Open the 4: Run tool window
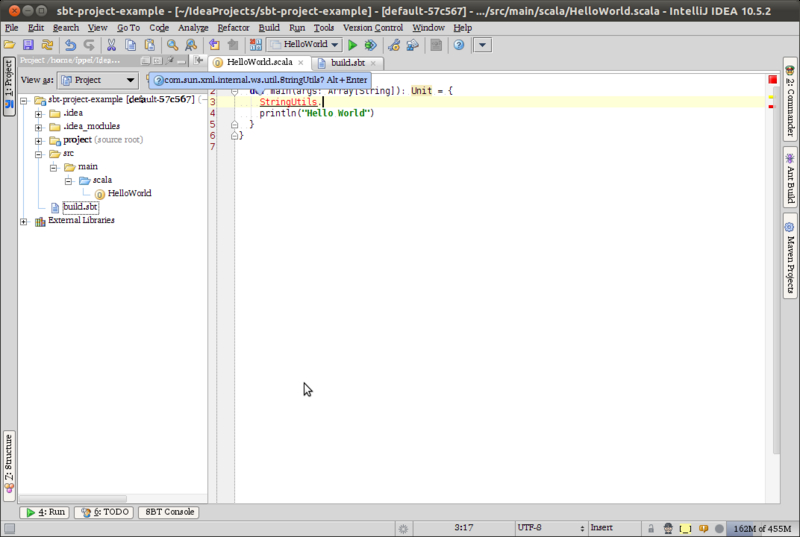 click(x=45, y=512)
